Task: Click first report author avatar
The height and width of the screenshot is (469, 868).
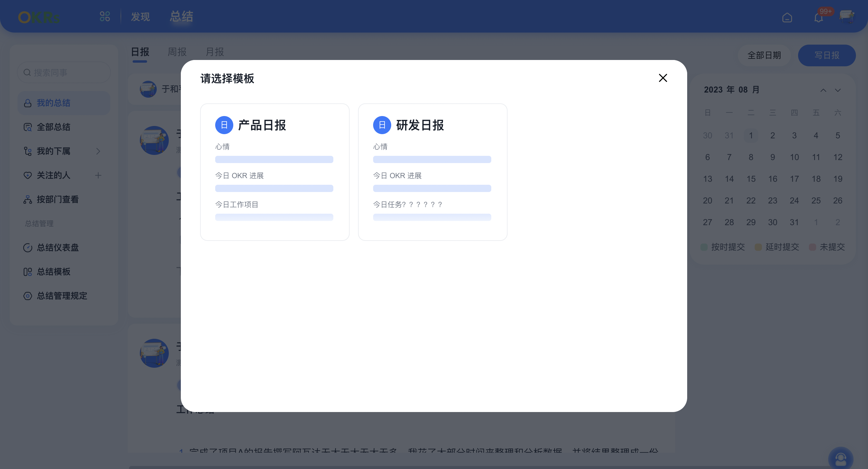Action: tap(154, 140)
